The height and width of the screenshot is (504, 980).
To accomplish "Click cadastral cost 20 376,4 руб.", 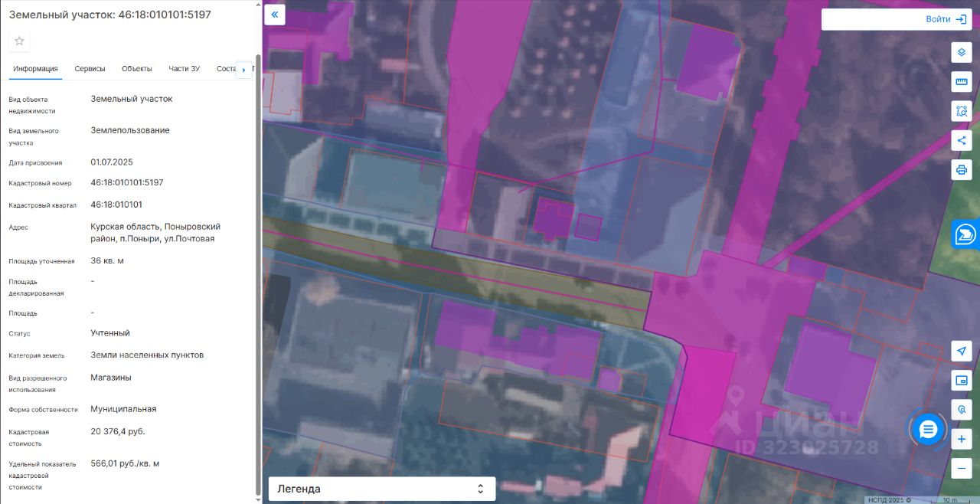I will pyautogui.click(x=118, y=432).
